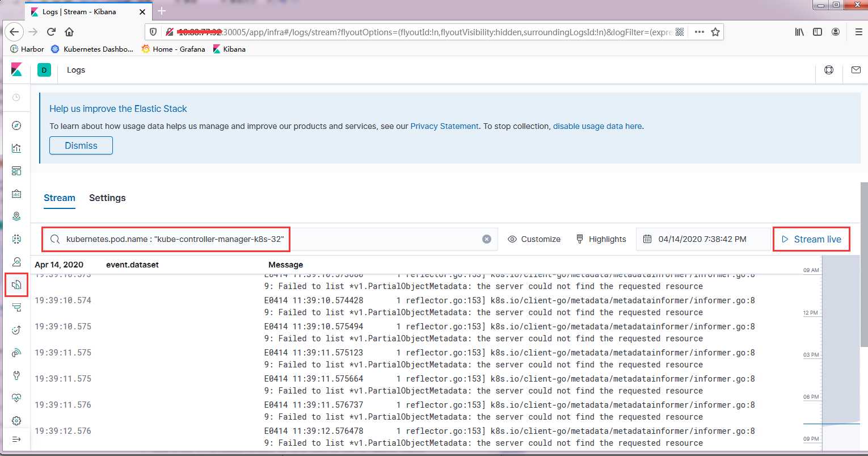Bookmark this page with star icon
Viewport: 868px width, 456px height.
[715, 32]
